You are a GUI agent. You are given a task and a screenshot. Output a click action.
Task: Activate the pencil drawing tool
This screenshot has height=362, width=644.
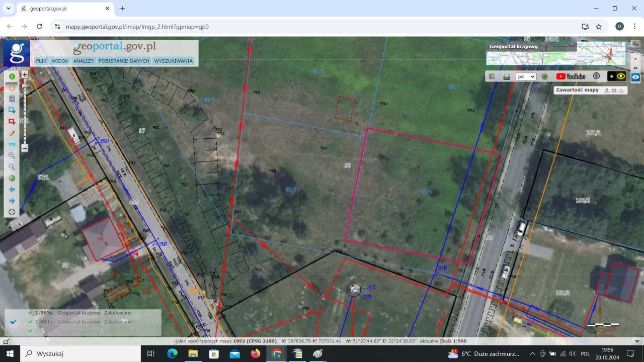12,133
